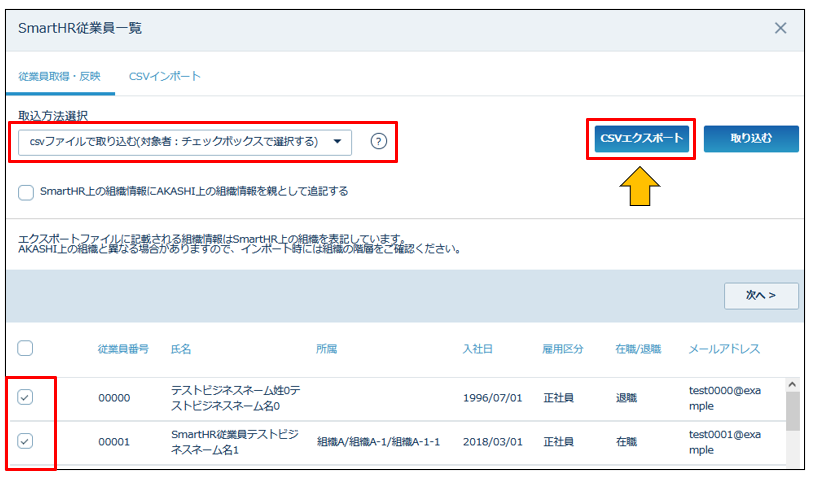The width and height of the screenshot is (814, 477).
Task: Click the 取り込む button
Action: point(751,139)
